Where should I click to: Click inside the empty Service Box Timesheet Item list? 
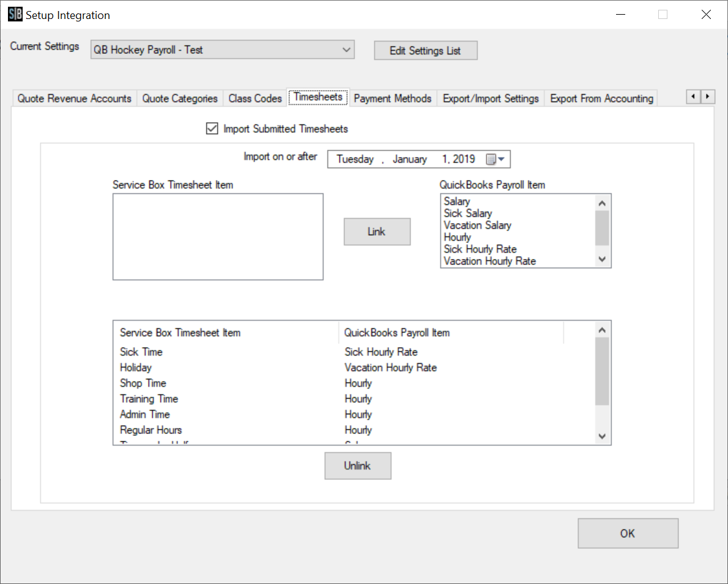coord(218,237)
